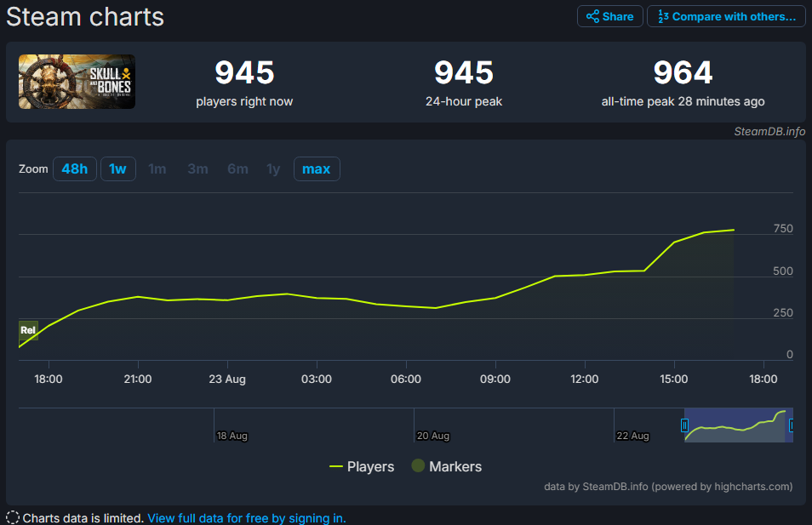The width and height of the screenshot is (812, 525).
Task: Select the 1m zoom option
Action: coord(157,168)
